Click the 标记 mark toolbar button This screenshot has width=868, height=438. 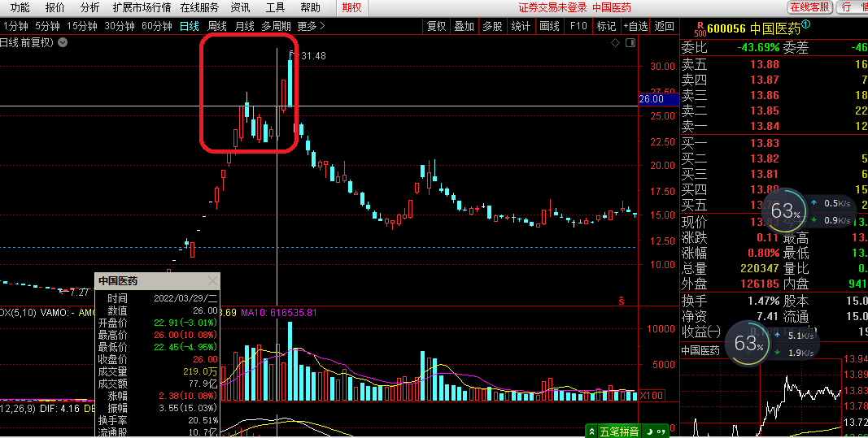pyautogui.click(x=606, y=26)
